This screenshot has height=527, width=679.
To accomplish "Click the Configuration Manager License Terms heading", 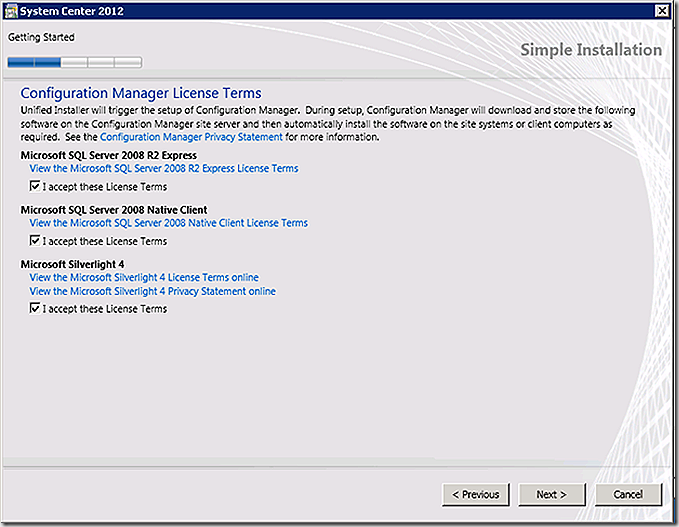I will pyautogui.click(x=141, y=93).
